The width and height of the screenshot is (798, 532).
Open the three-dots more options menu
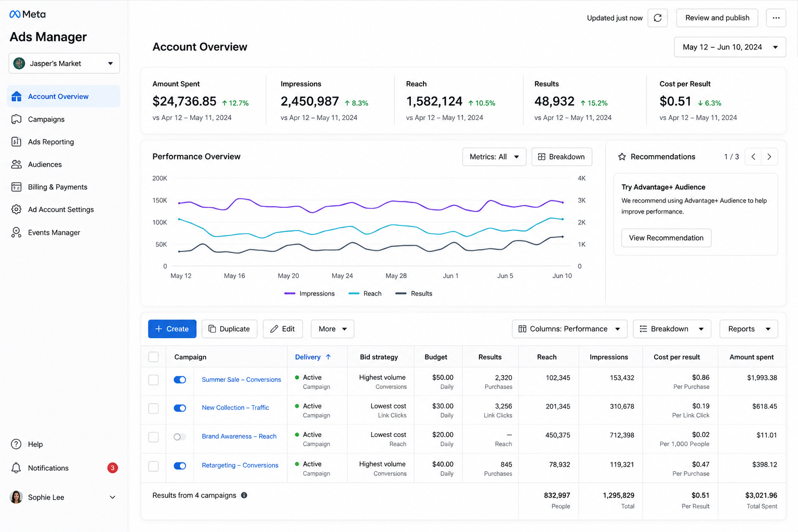click(x=776, y=18)
